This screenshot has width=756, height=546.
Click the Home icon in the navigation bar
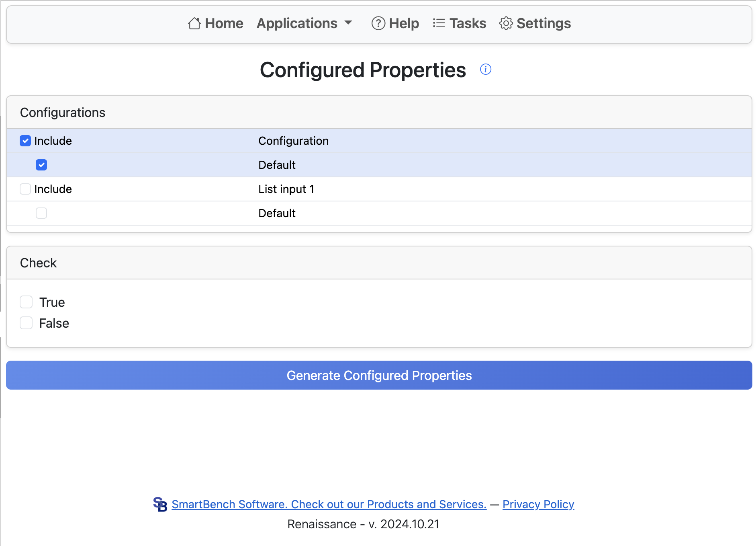(194, 23)
